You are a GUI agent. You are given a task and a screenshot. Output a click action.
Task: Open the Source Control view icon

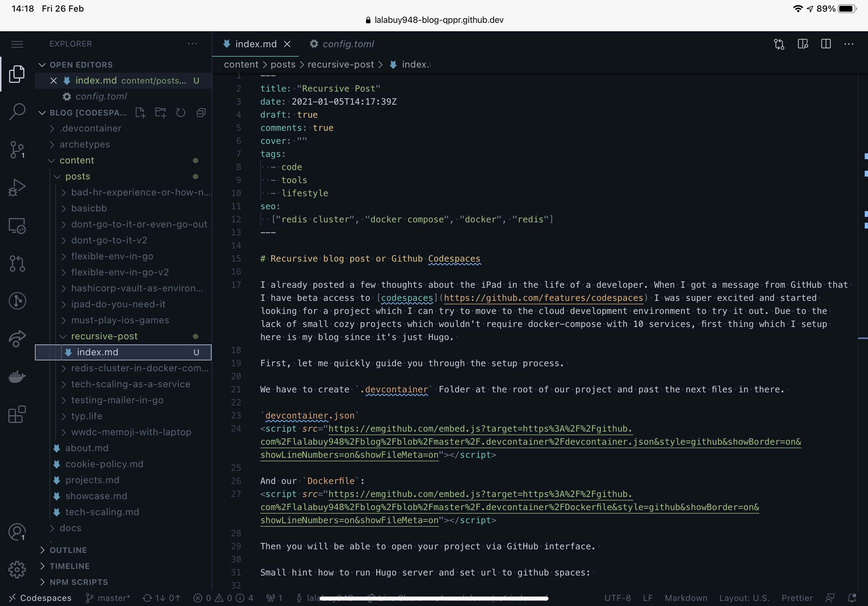click(17, 150)
